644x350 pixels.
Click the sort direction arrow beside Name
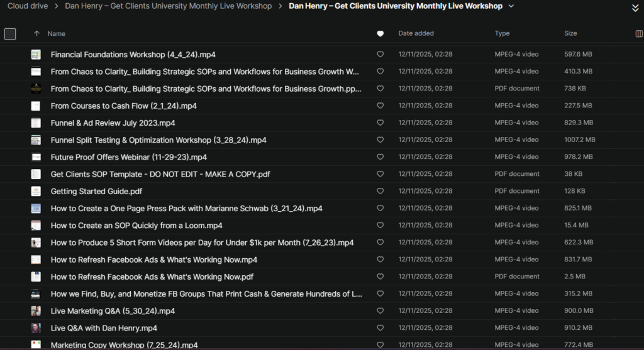(x=36, y=34)
